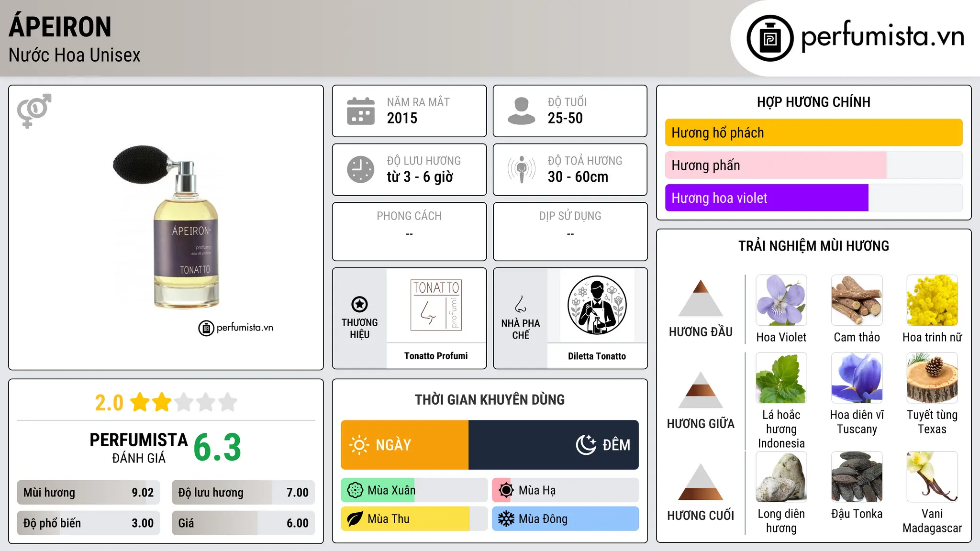This screenshot has height=551, width=980.
Task: Click the Giá 6.00 score bar
Action: pyautogui.click(x=243, y=523)
